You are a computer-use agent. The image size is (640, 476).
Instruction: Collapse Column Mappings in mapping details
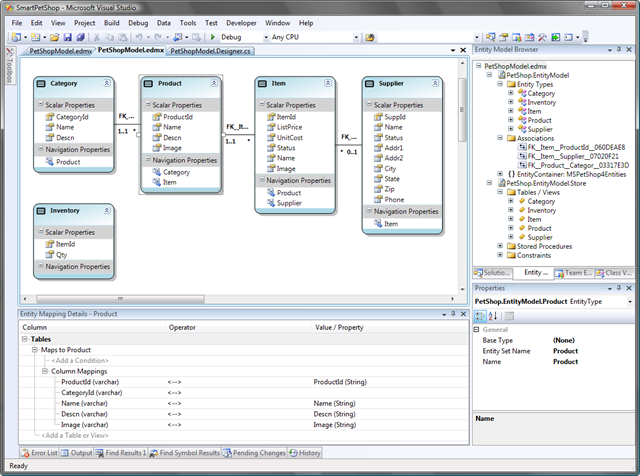click(x=45, y=371)
